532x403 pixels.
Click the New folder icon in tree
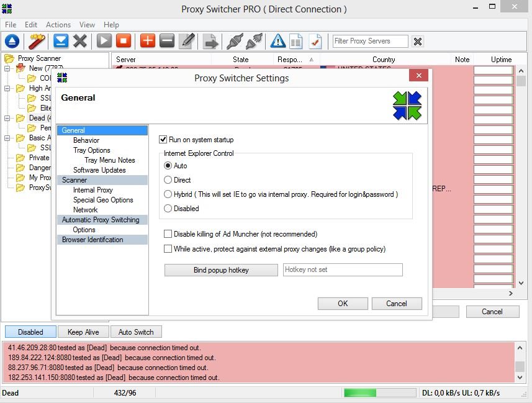(20, 68)
